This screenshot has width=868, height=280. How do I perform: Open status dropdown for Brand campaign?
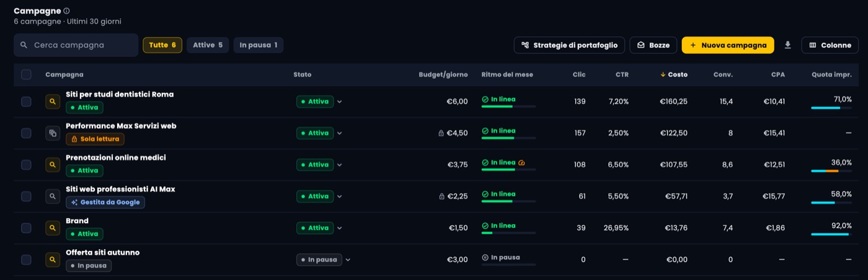[x=319, y=228]
